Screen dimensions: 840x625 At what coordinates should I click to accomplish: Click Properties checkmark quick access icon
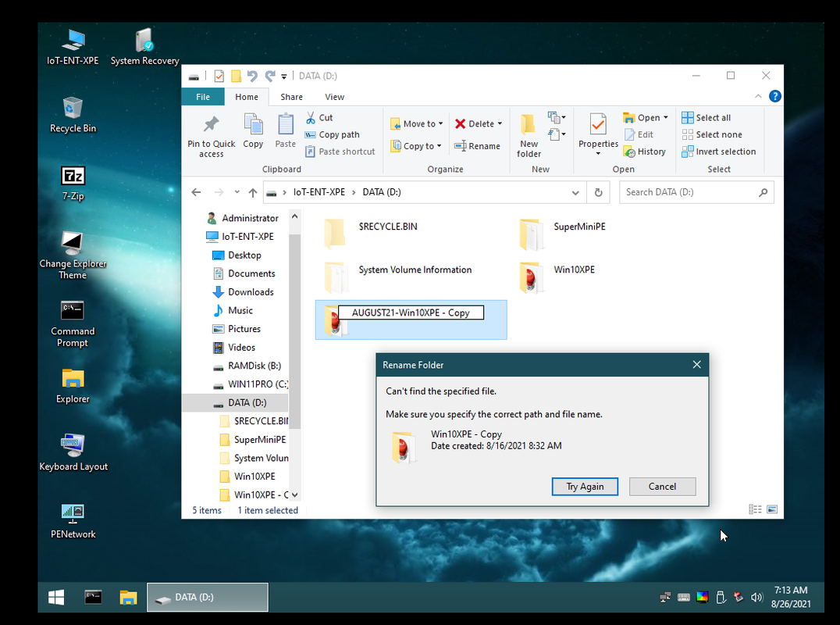(219, 76)
